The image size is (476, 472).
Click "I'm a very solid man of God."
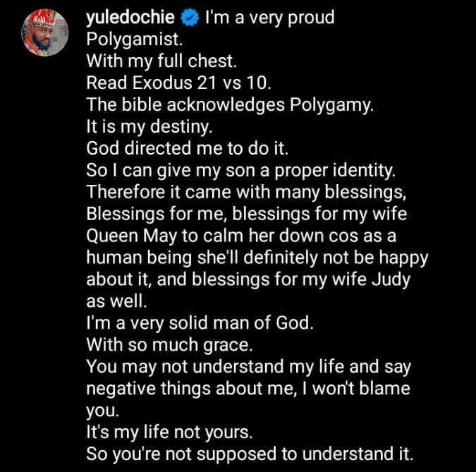(200, 323)
